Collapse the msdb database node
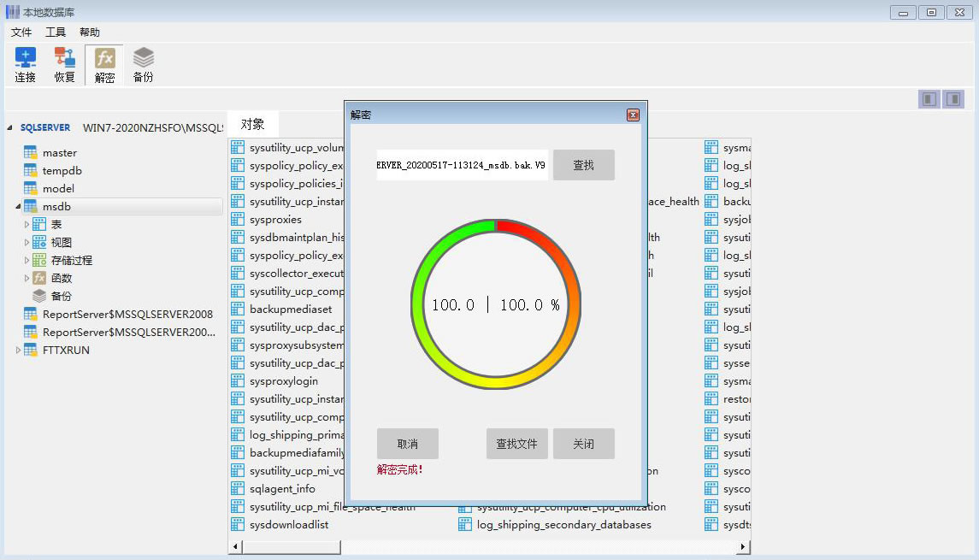979x560 pixels. [19, 207]
